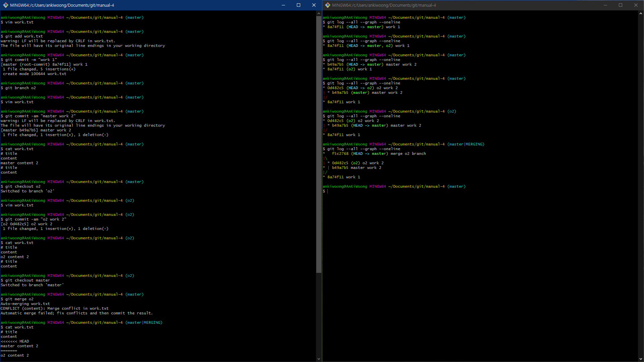This screenshot has width=644, height=362.
Task: Click the left terminal scrollbar thumb
Action: coord(319,144)
